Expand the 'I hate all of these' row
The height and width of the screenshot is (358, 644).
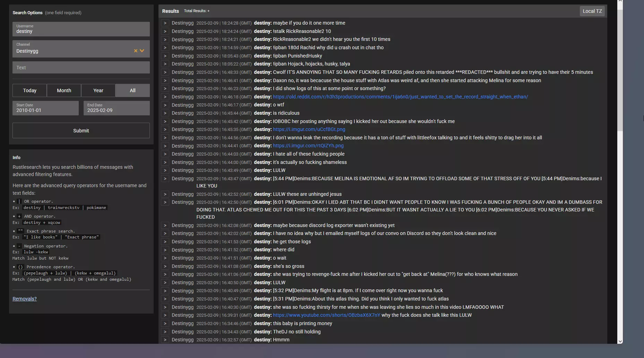(x=165, y=154)
